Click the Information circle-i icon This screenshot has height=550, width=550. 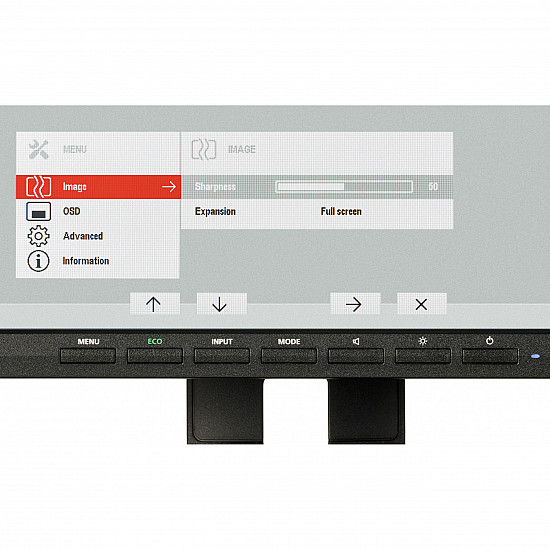point(39,261)
